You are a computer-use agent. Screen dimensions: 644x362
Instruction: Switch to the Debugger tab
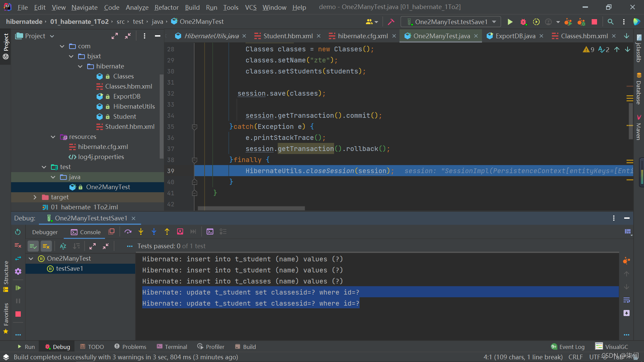(45, 232)
